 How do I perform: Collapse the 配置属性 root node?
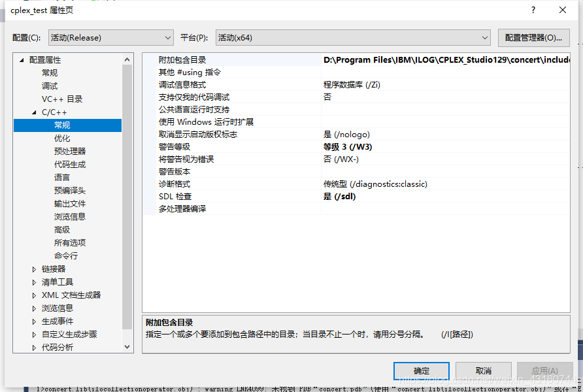23,59
